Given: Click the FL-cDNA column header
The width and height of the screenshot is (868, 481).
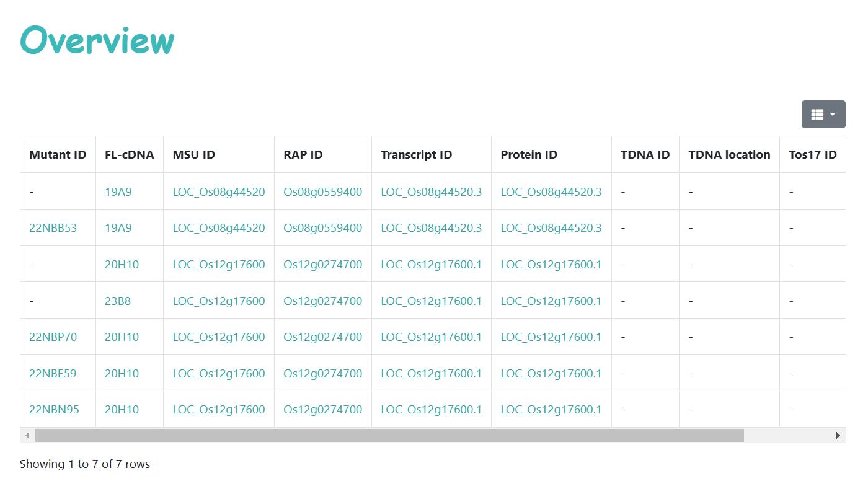Looking at the screenshot, I should (130, 155).
